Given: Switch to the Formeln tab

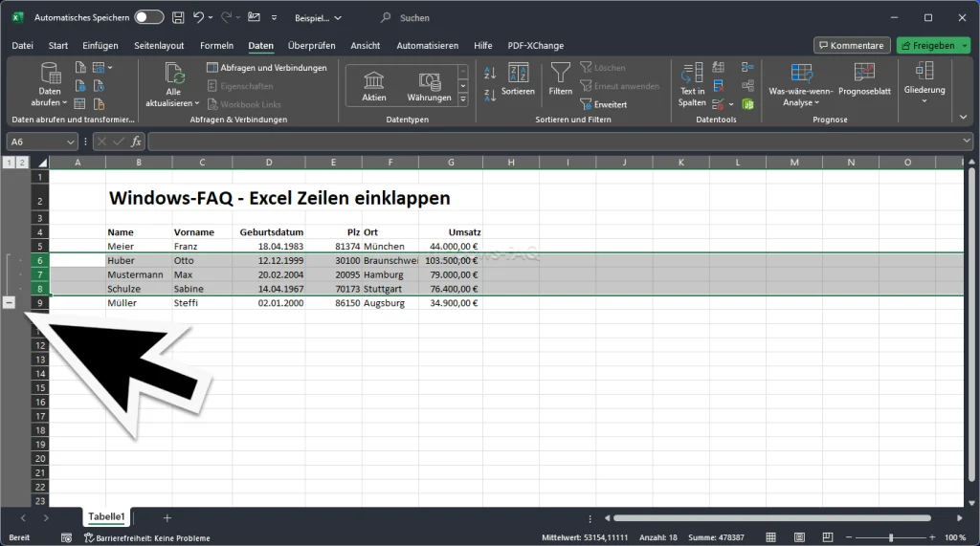Looking at the screenshot, I should [x=216, y=46].
